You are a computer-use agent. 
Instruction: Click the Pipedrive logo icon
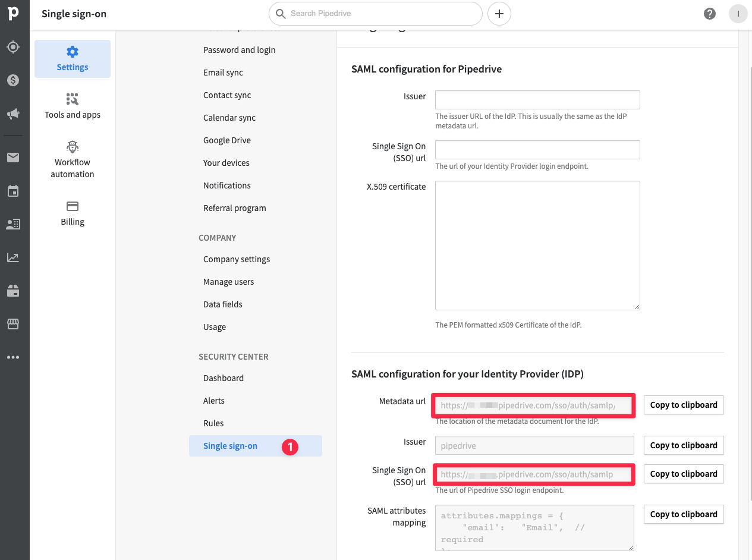click(x=13, y=13)
